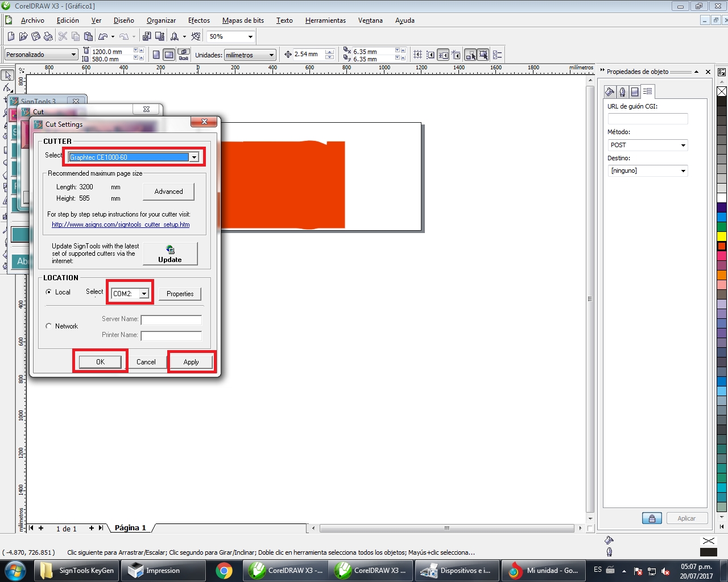Open the Mapas de bits menu

pos(243,20)
